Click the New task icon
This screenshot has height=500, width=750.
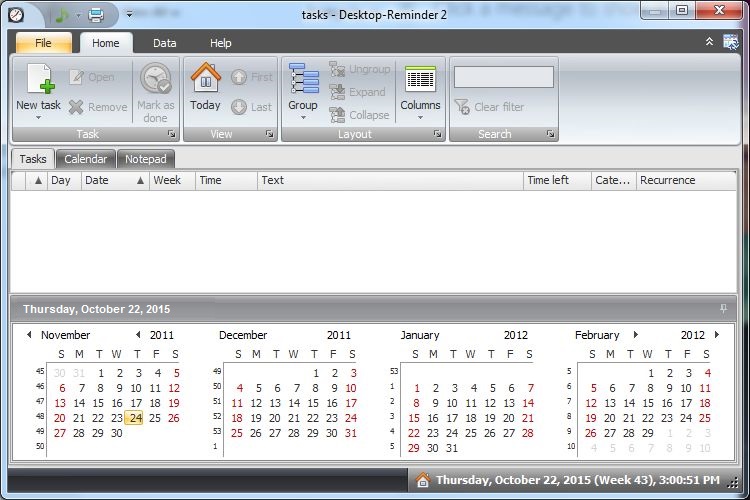[40, 79]
